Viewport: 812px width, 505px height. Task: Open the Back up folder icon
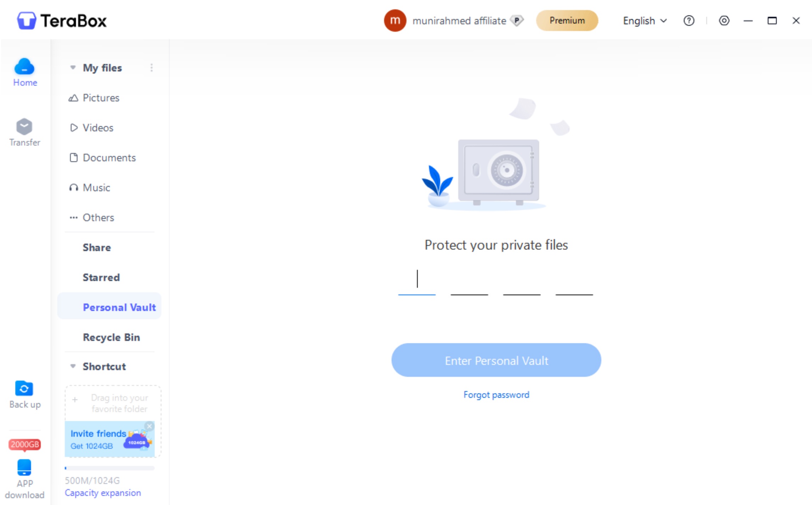click(24, 388)
